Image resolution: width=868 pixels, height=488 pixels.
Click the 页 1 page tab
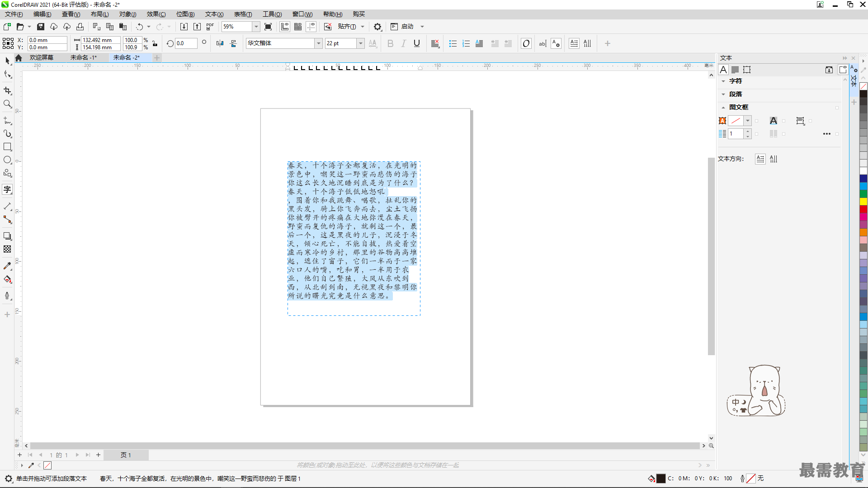point(126,455)
